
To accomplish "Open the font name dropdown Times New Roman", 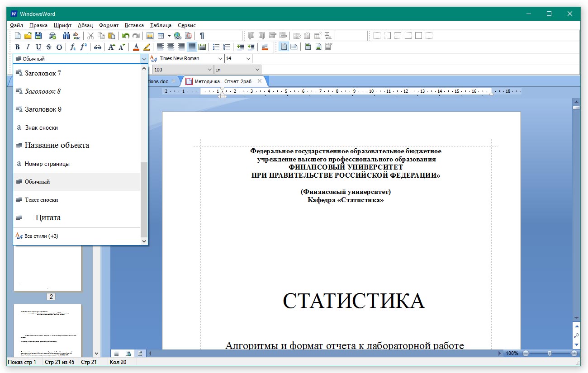I will (220, 59).
